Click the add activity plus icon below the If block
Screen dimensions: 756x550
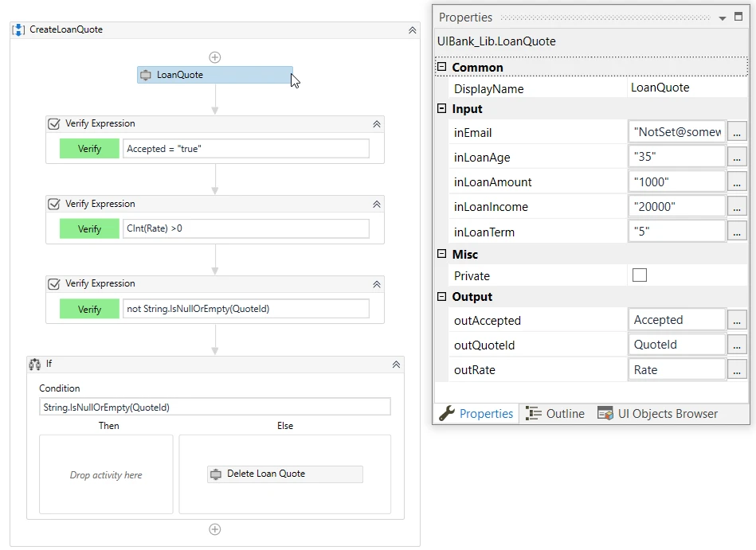[x=215, y=529]
